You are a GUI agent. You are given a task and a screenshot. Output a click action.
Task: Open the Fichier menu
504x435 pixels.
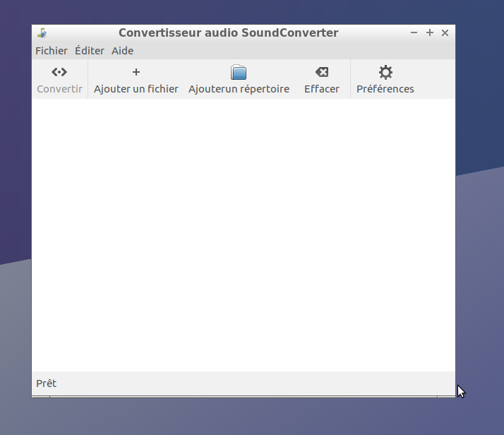pyautogui.click(x=52, y=51)
